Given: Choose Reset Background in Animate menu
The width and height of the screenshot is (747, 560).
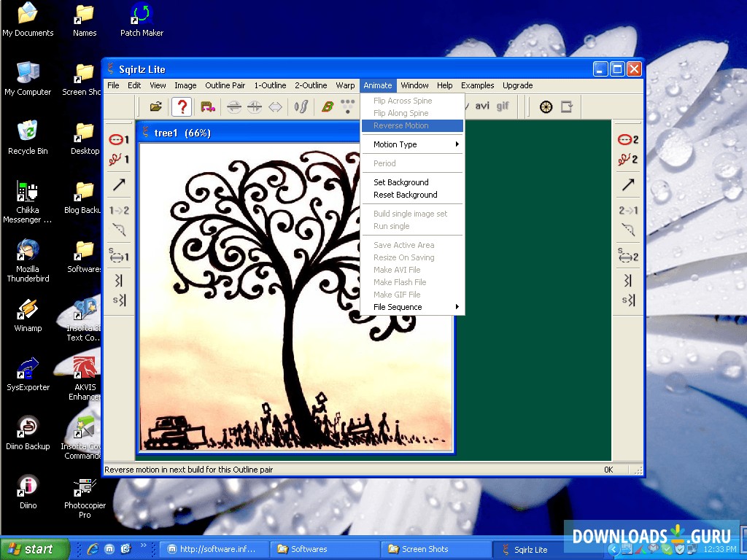Looking at the screenshot, I should [x=412, y=195].
